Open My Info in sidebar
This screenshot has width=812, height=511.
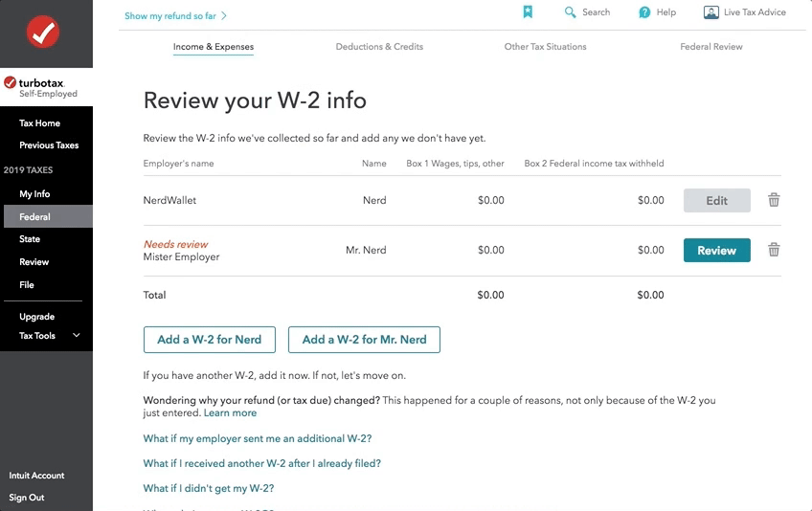34,194
